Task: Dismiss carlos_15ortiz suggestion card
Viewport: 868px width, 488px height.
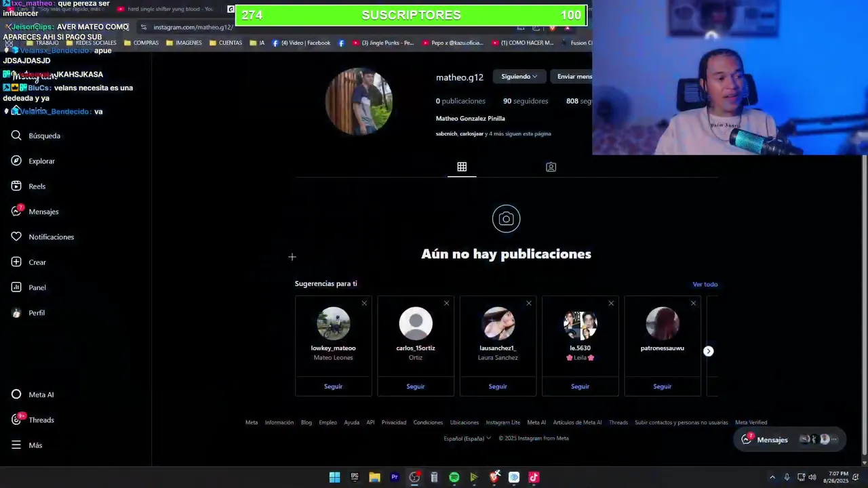Action: 446,303
